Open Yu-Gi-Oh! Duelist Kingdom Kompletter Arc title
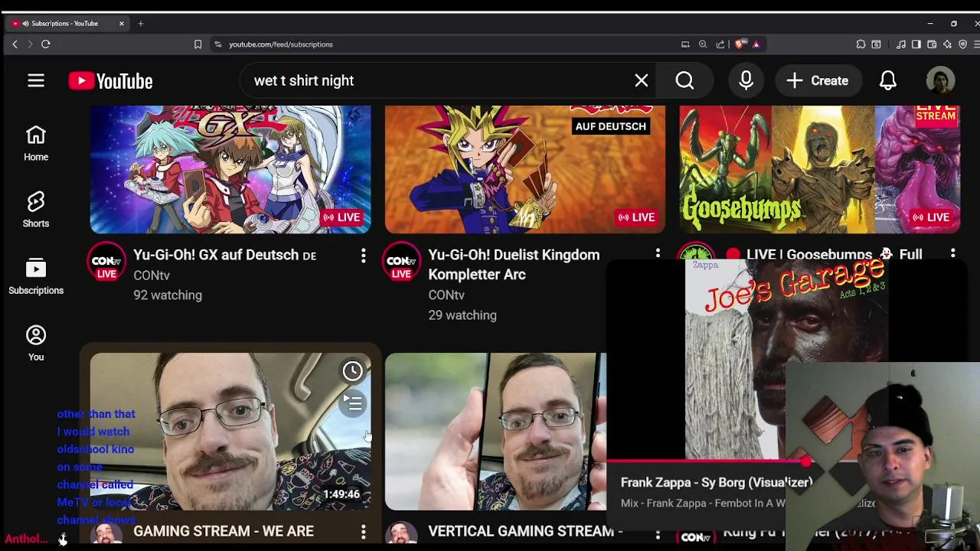The image size is (980, 551). click(514, 265)
